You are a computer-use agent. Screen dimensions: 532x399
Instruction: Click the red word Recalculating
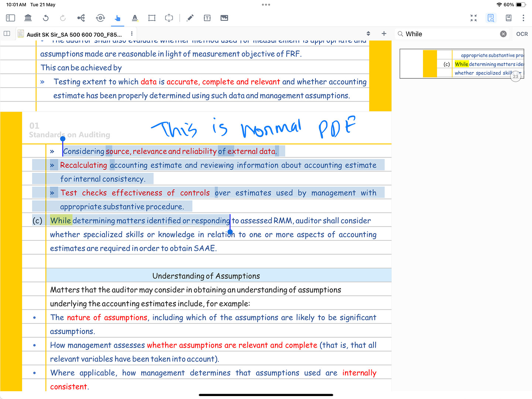click(x=83, y=165)
